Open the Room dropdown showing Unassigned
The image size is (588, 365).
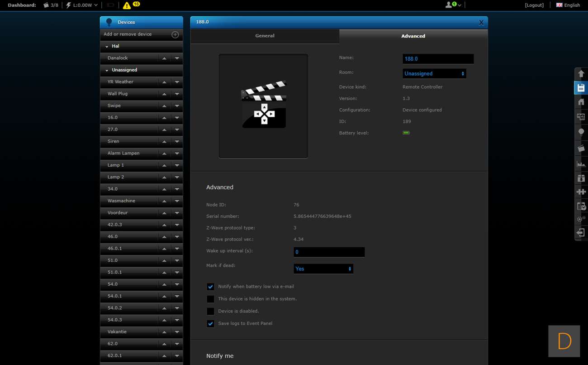click(434, 73)
